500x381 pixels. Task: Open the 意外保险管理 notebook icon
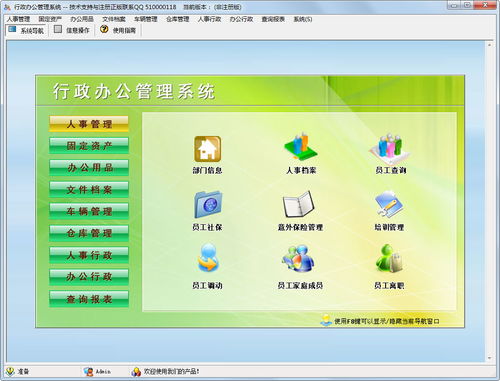[x=299, y=204]
